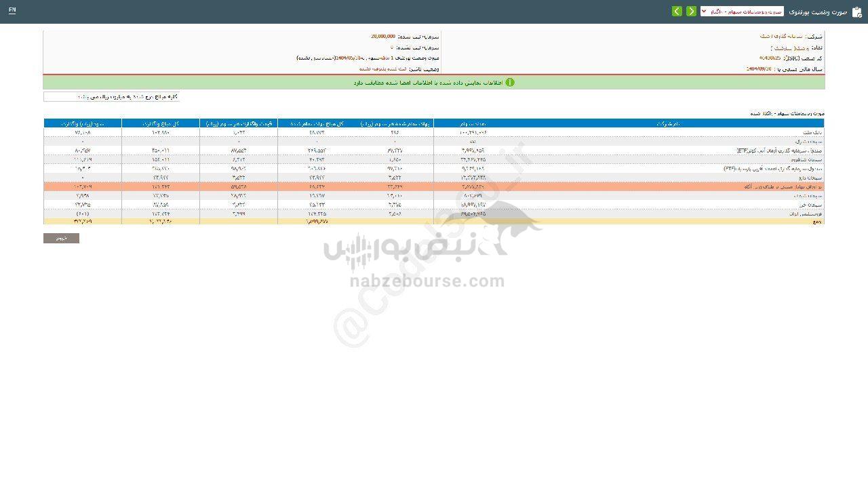Viewport: 868px width, 488px height.
Task: Click the portfolio status clipboard icon
Action: pyautogui.click(x=857, y=12)
